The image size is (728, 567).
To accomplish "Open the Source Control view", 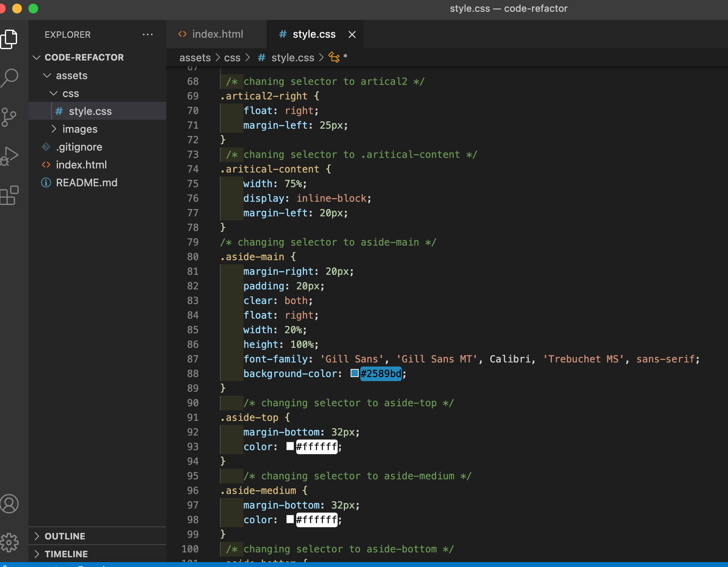I will [9, 117].
